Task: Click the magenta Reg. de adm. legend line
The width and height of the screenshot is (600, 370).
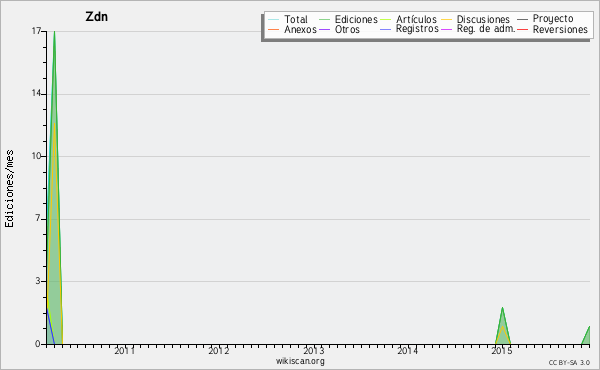Action: point(447,29)
